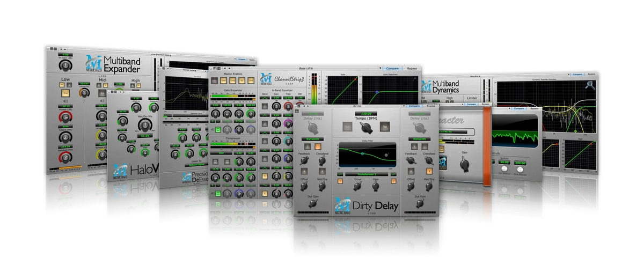Click the Sync button left of tempo knob
This screenshot has height=257, width=644.
(x=348, y=126)
